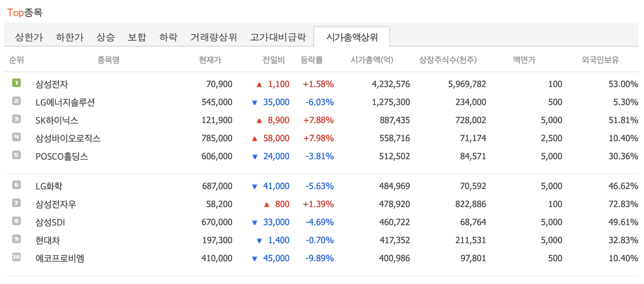Click the 상장주식수(천주) column header
This screenshot has height=284, width=644.
click(x=448, y=60)
